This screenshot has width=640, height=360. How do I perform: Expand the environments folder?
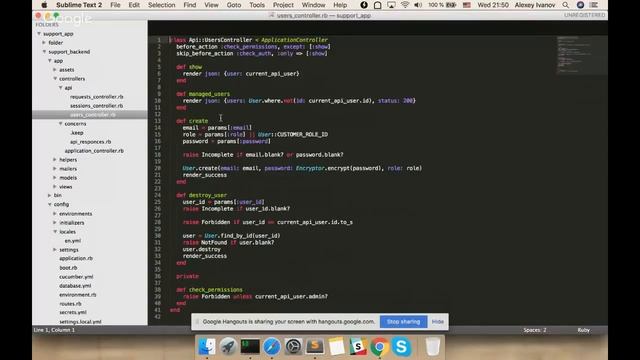click(x=55, y=213)
